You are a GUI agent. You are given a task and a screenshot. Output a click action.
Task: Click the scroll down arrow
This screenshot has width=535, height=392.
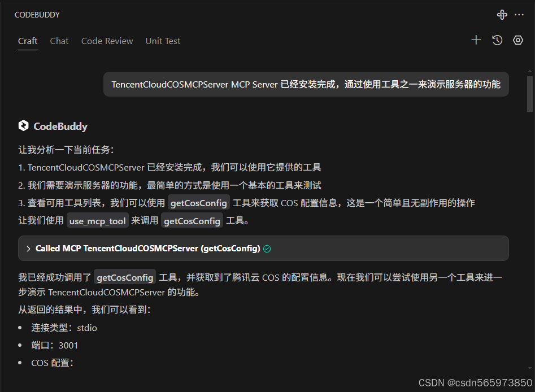coord(529,368)
